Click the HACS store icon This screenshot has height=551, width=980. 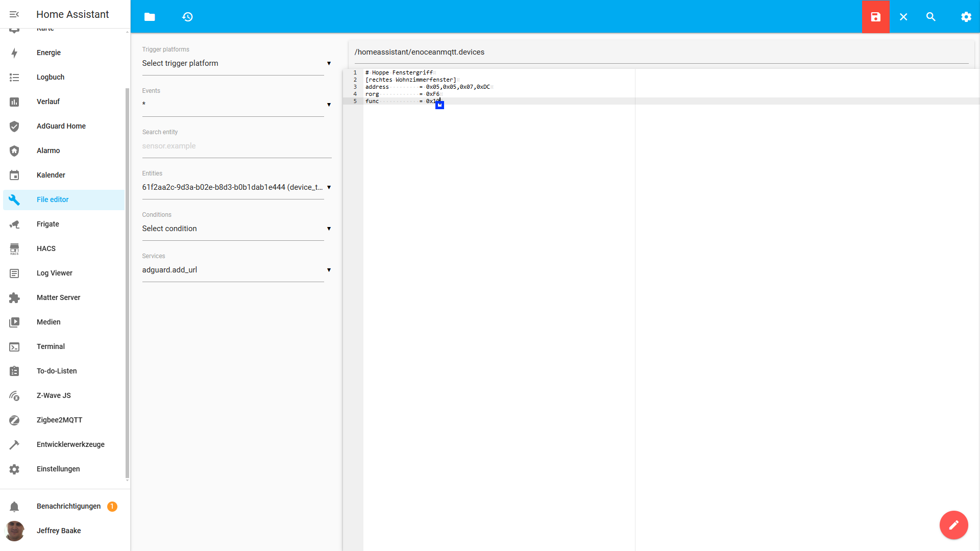click(14, 248)
